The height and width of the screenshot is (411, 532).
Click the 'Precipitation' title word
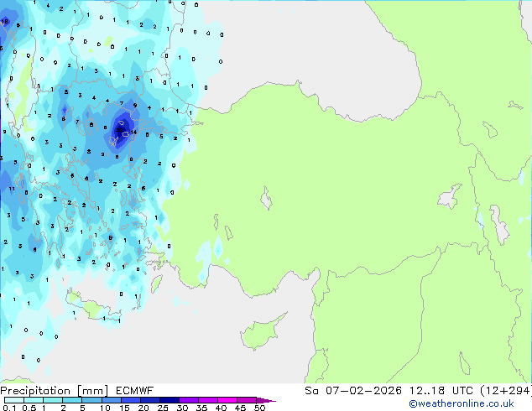tap(35, 391)
